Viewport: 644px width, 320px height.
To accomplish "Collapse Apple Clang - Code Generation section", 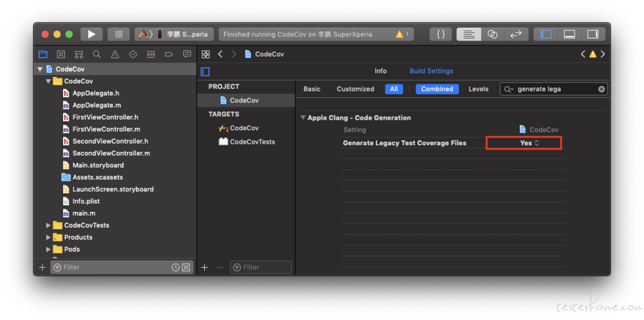I will (x=303, y=118).
